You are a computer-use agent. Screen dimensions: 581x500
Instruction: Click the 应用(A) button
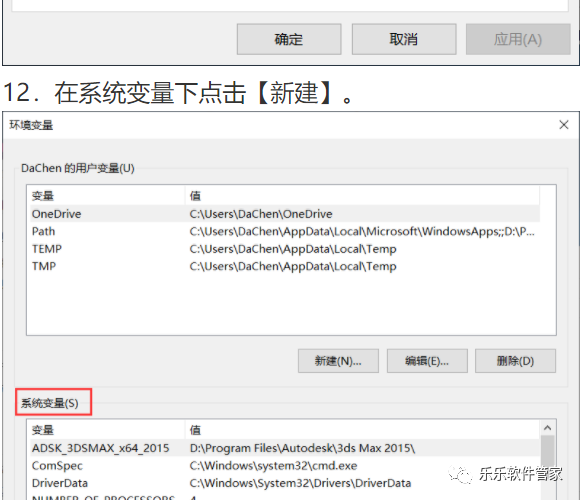(518, 39)
